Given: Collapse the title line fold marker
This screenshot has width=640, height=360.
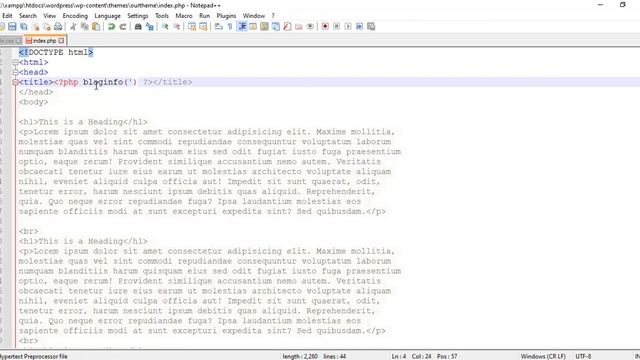Looking at the screenshot, I should coord(15,82).
